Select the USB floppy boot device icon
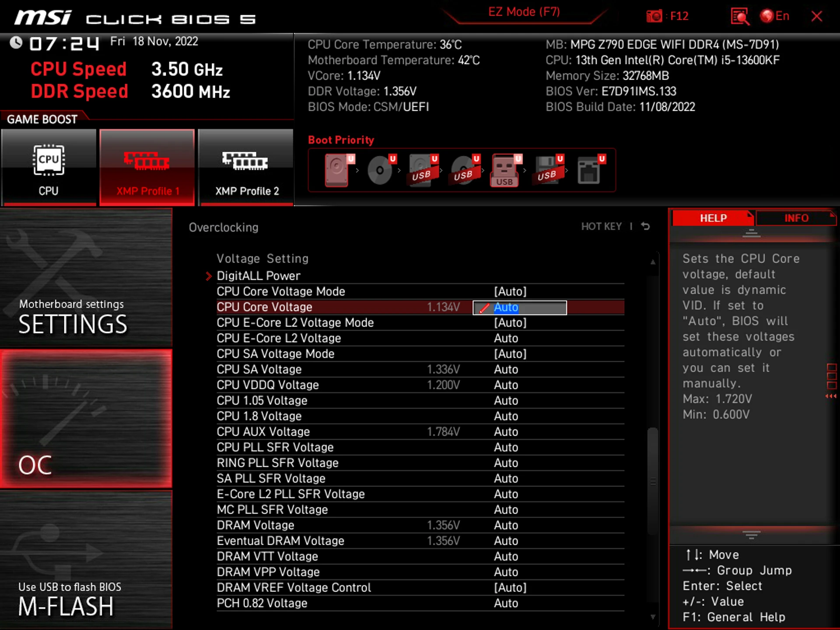The height and width of the screenshot is (630, 840). (x=548, y=170)
